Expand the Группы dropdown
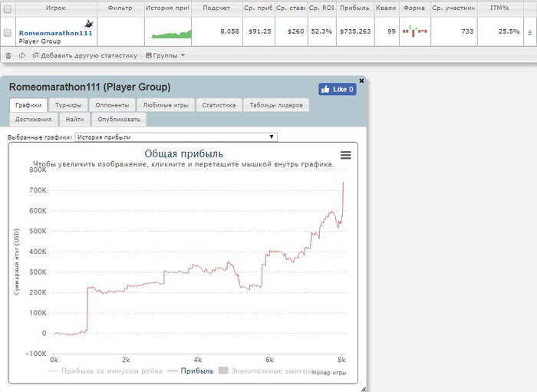537x392 pixels. (x=165, y=55)
